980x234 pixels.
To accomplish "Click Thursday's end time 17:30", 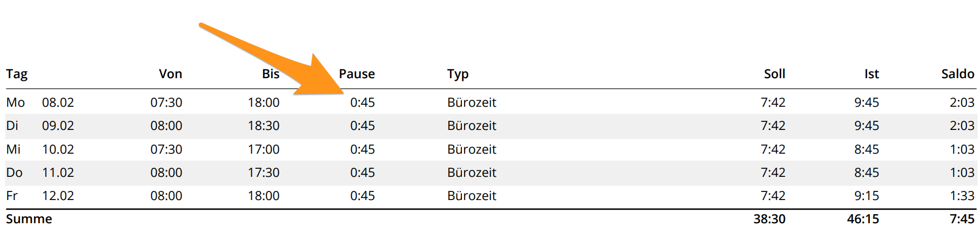I will pos(264,173).
